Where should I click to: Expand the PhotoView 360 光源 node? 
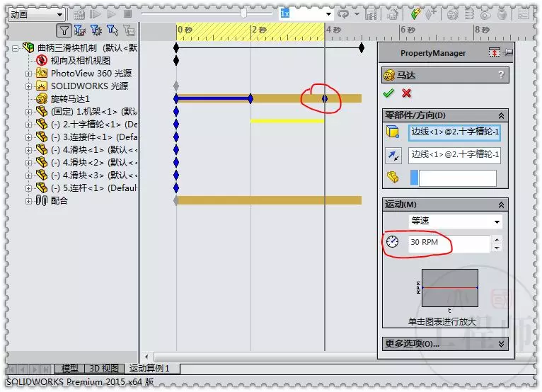tap(29, 74)
